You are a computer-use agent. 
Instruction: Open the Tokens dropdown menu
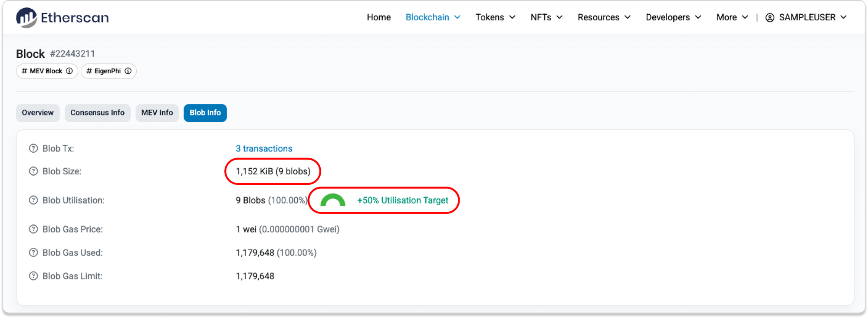click(495, 17)
